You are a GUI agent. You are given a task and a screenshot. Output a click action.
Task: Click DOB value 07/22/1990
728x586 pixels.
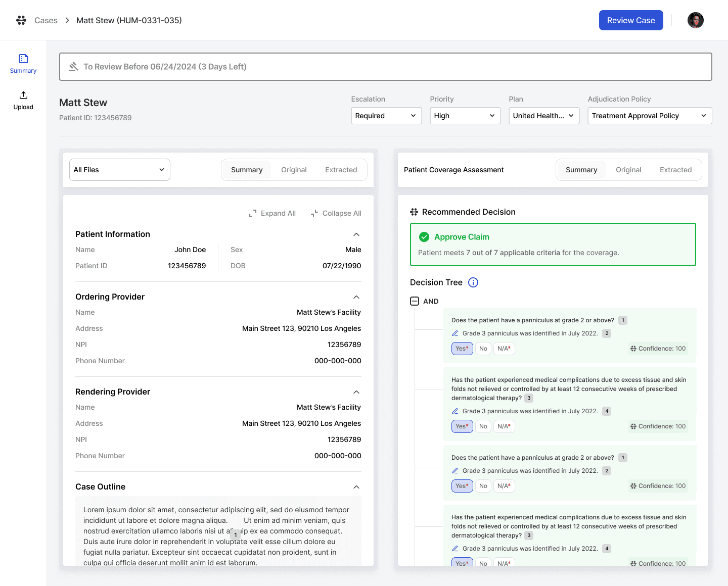click(x=342, y=266)
